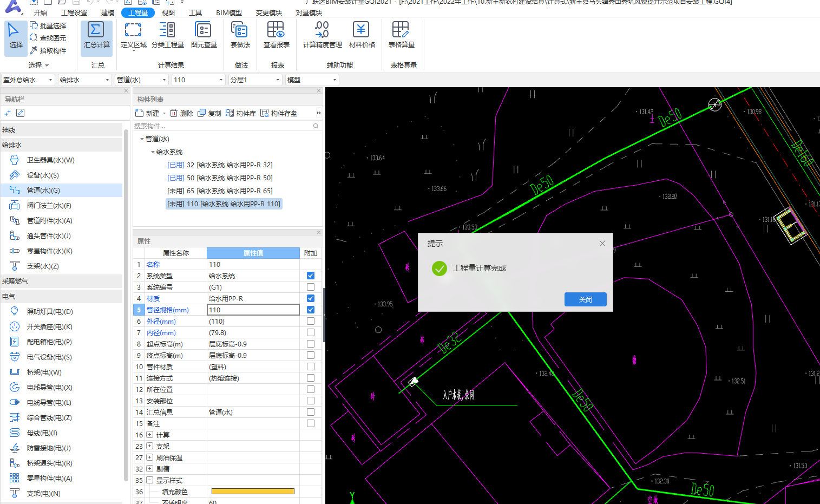Toggle 附加 checkbox for 备注
Screen dimensions: 820x504
[311, 423]
